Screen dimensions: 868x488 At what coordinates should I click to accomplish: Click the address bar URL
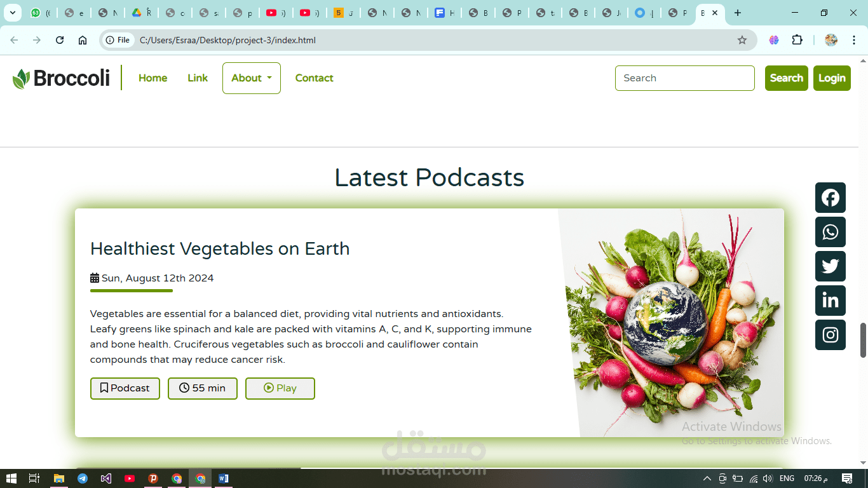pos(227,40)
